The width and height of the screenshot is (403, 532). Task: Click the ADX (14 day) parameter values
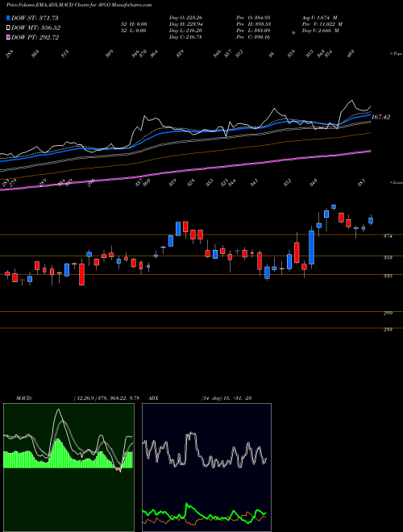point(226,398)
